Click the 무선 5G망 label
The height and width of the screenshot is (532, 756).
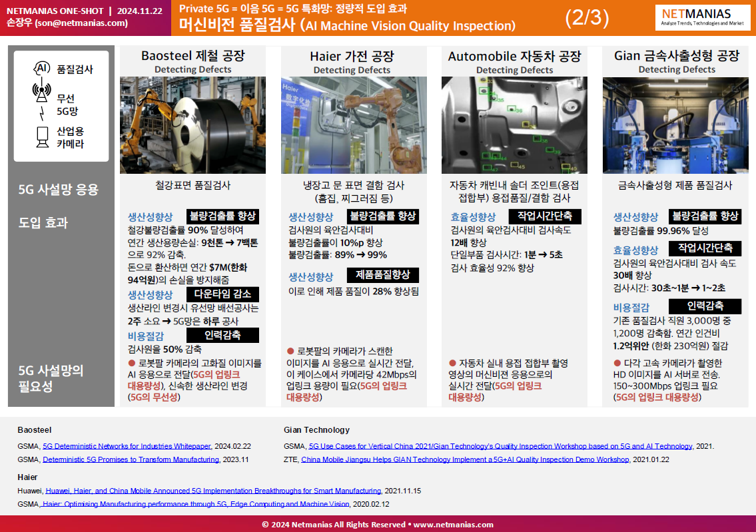(67, 105)
